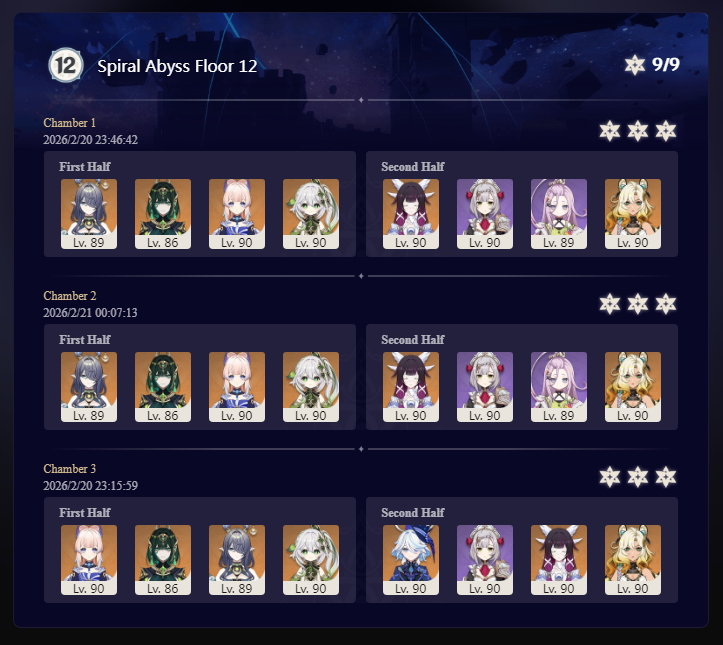Click Chamber 3 timestamp 23:15:59
Viewport: 723px width, 645px height.
(x=116, y=485)
